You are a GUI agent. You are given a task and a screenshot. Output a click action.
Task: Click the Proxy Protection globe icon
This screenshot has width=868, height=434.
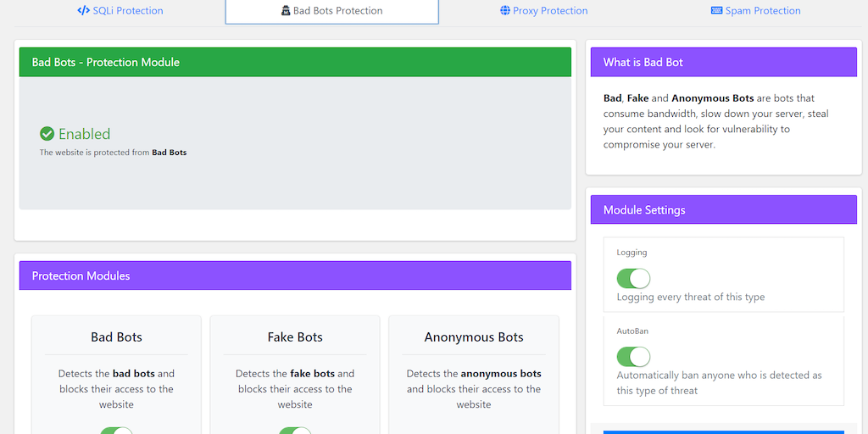tap(505, 11)
